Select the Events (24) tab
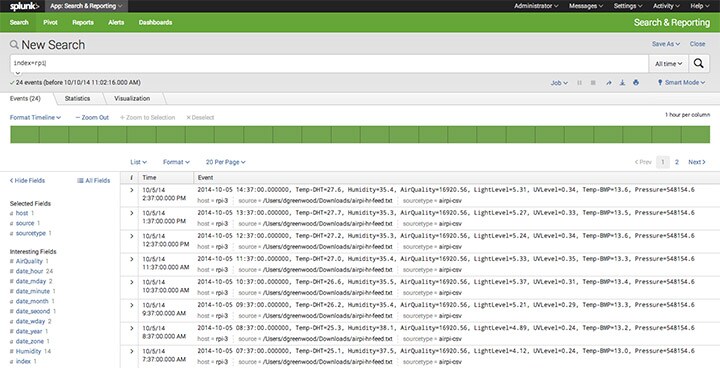Screen dimensions: 720x368 point(25,98)
